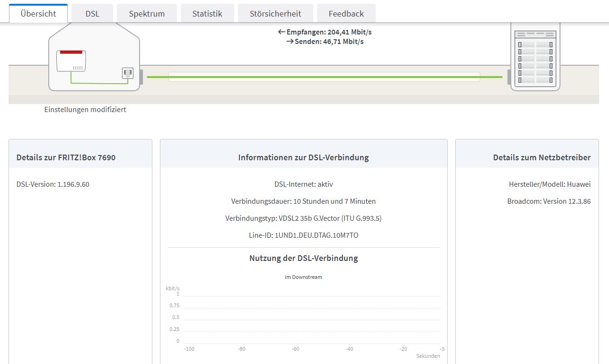The image size is (609, 364).
Task: Open the Übersicht tab
Action: click(38, 14)
